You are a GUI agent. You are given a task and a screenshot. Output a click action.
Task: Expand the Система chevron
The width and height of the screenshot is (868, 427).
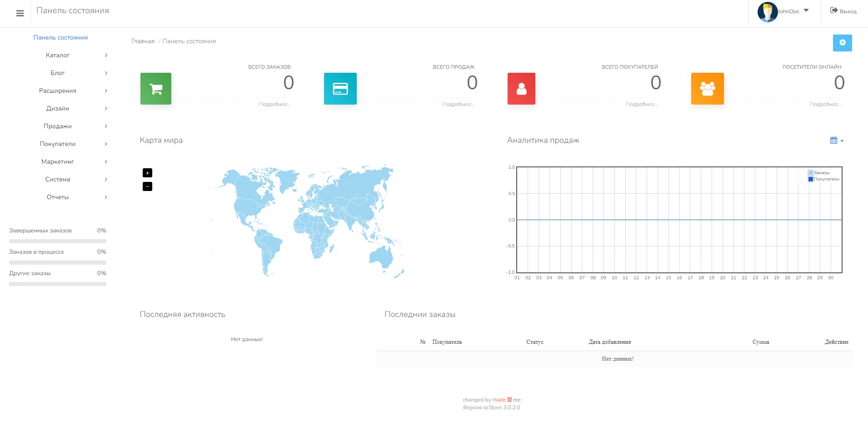tap(106, 179)
